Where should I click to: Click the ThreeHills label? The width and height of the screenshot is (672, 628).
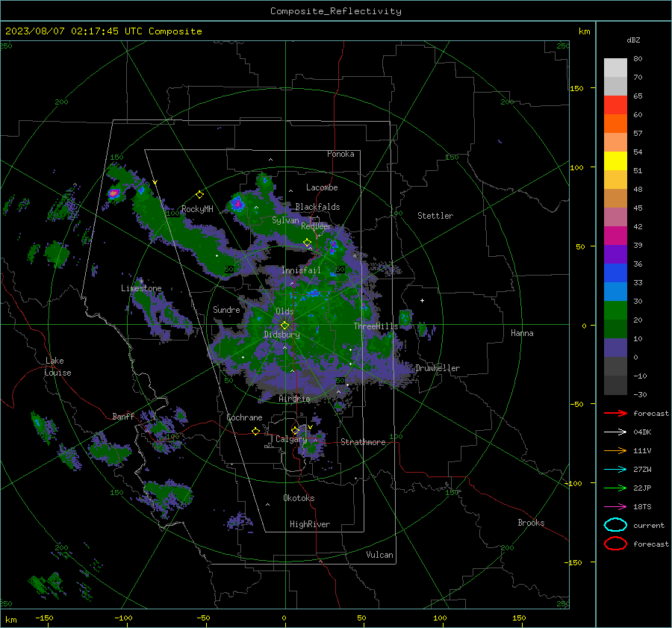[x=376, y=326]
